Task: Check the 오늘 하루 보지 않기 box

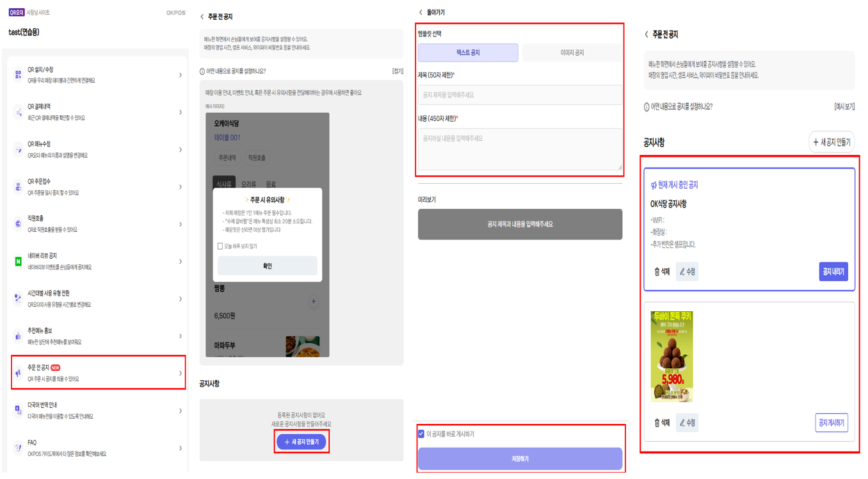Action: click(220, 246)
